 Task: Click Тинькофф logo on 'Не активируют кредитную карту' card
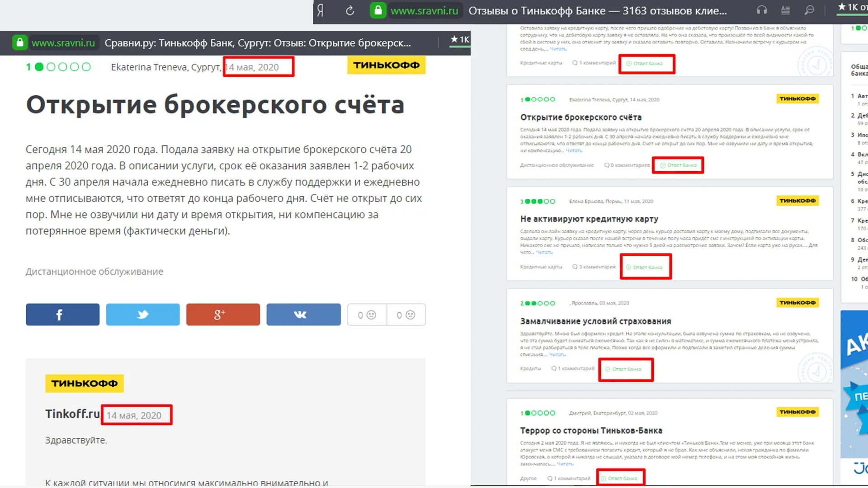(797, 200)
